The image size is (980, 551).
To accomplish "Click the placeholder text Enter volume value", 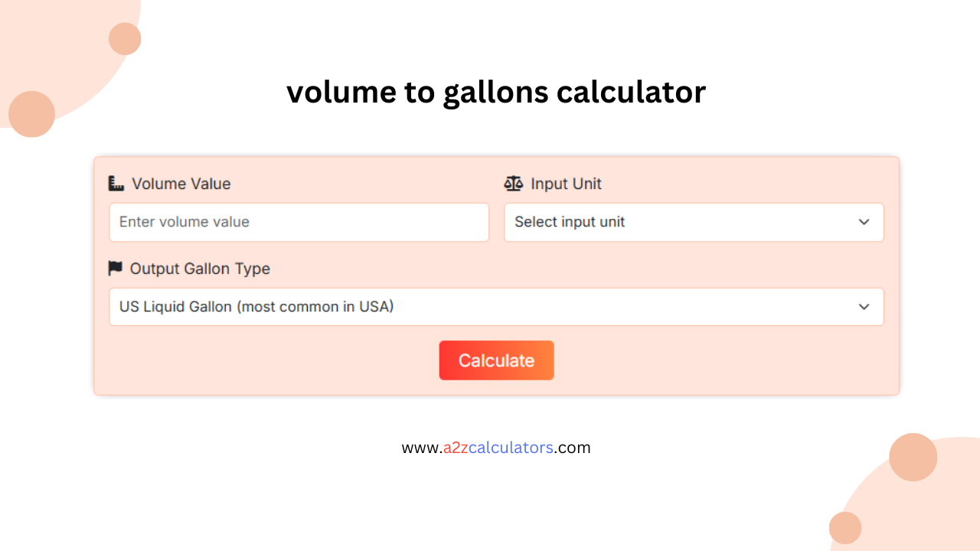I will pyautogui.click(x=185, y=222).
